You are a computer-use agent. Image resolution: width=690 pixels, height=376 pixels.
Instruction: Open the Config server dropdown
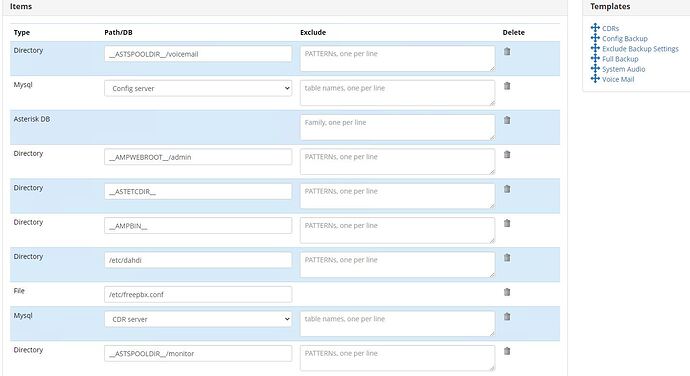pyautogui.click(x=198, y=88)
